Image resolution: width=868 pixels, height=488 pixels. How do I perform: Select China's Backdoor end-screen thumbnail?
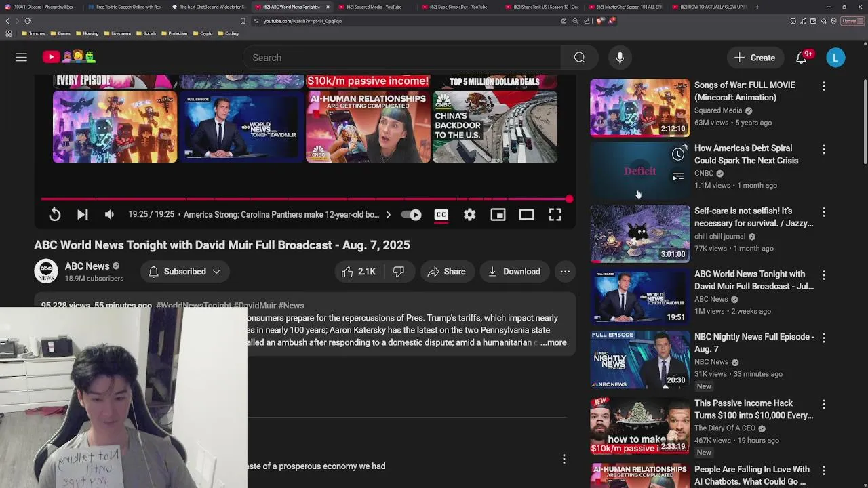[x=495, y=127]
